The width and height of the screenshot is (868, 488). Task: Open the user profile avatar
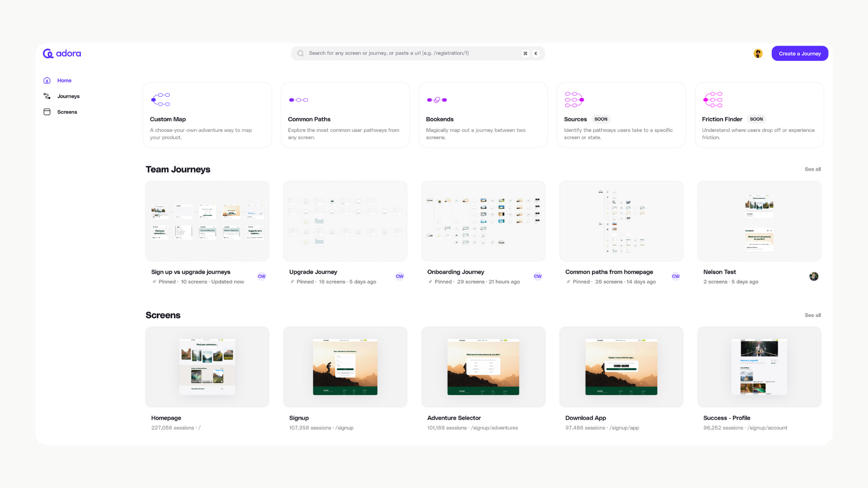click(x=758, y=53)
